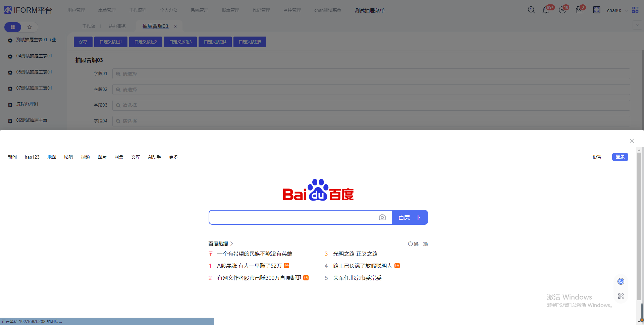Open the notification bell icon
This screenshot has width=644, height=325.
pos(546,10)
